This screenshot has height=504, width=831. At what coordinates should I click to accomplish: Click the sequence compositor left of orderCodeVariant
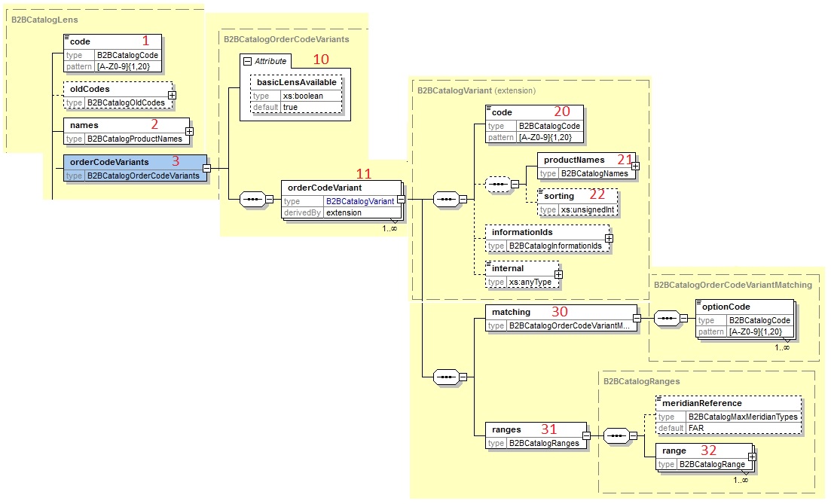[252, 200]
